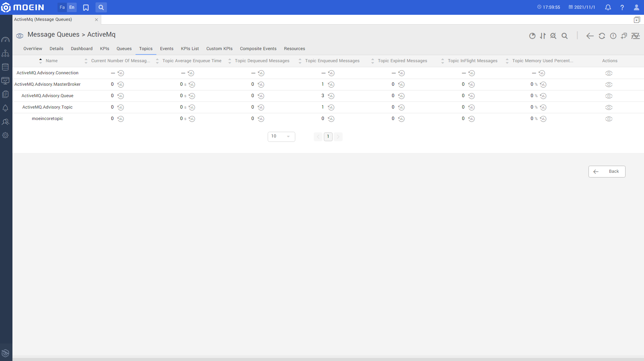Screen dimensions: 644x361
Task: Open the dashboard gauge icon in sidebar
Action: (5, 40)
